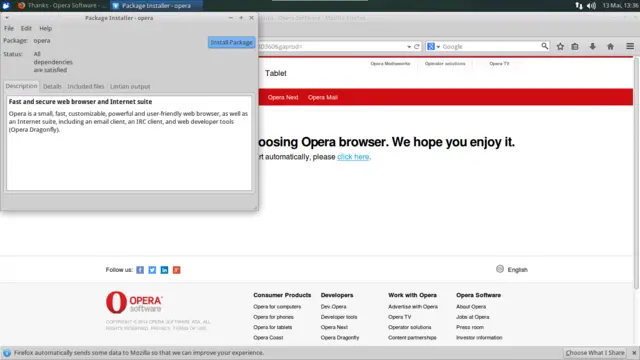
Task: Click the network connection tray icon
Action: click(x=579, y=5)
